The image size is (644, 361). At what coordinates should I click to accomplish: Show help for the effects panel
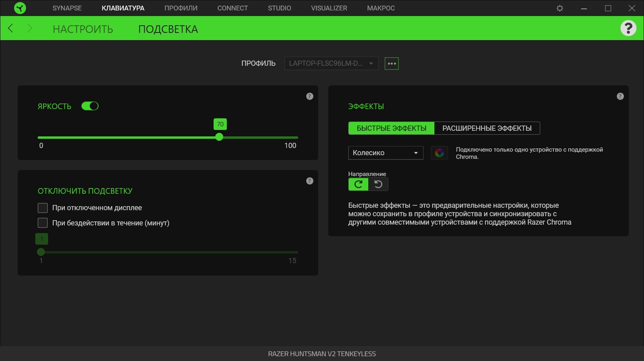tap(620, 96)
